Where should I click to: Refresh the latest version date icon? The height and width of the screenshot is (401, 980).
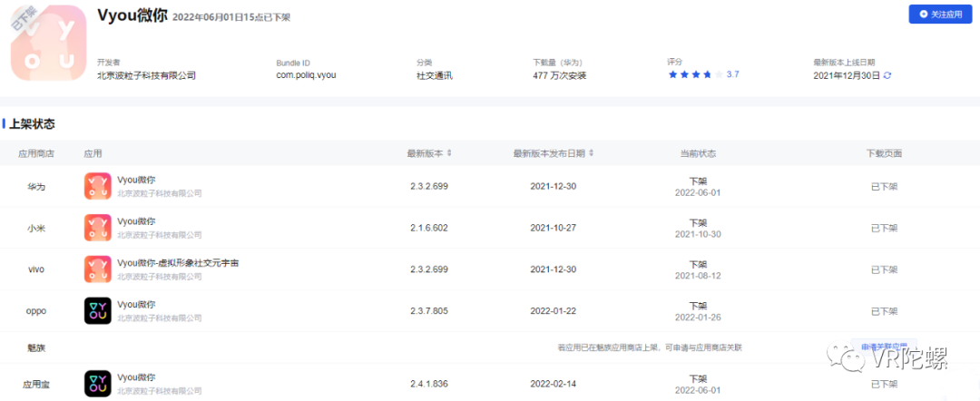887,75
